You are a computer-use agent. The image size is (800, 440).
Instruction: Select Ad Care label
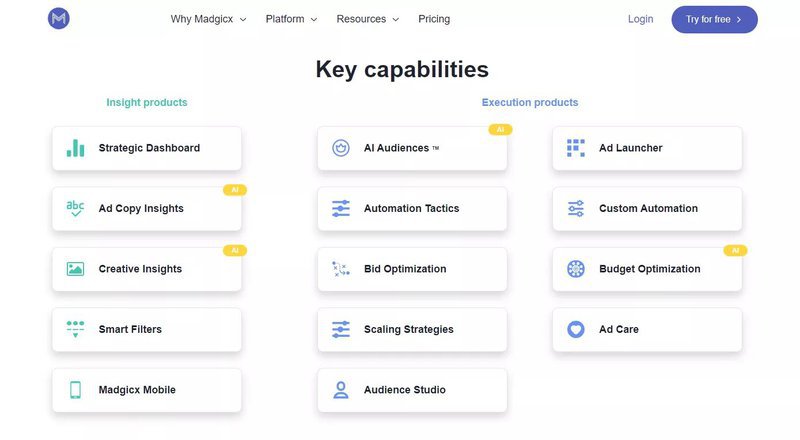619,329
